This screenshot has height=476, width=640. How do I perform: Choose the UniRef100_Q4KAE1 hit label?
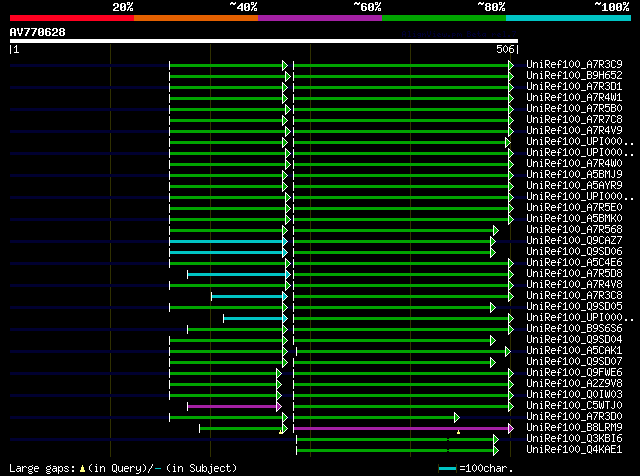[574, 450]
